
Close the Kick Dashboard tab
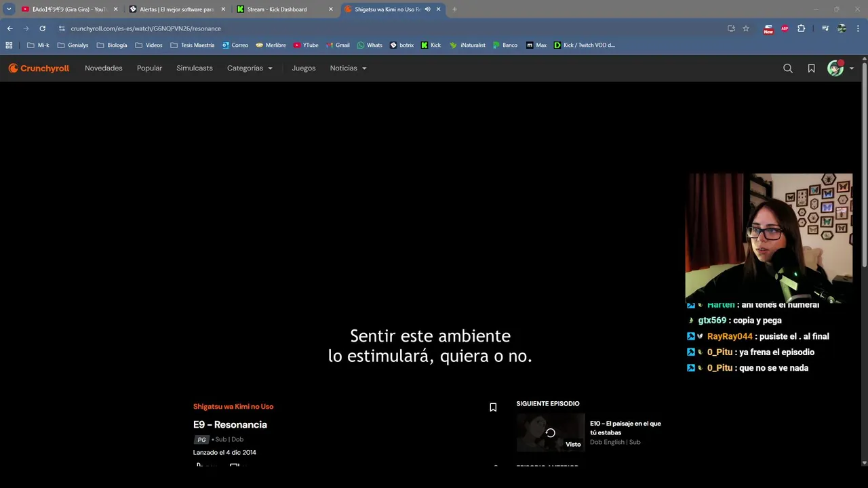(331, 9)
